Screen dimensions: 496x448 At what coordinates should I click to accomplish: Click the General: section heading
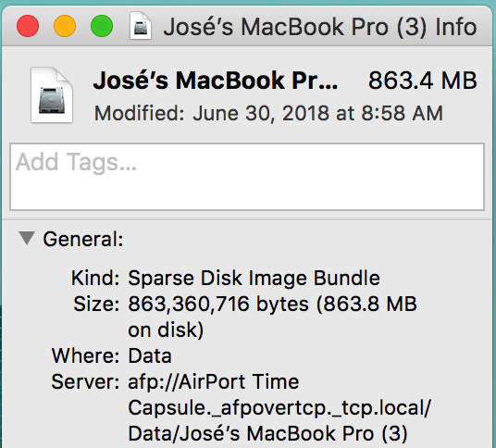(83, 239)
